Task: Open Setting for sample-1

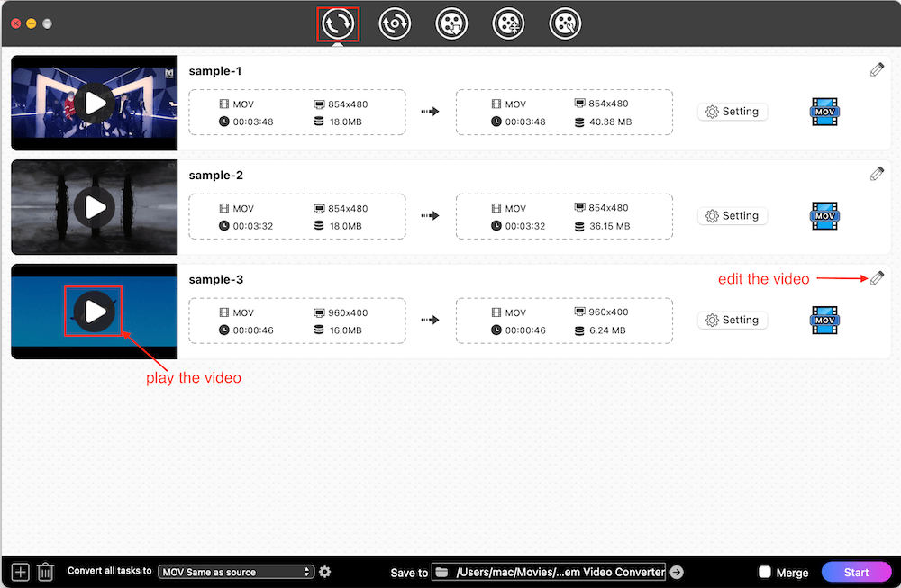Action: click(733, 112)
